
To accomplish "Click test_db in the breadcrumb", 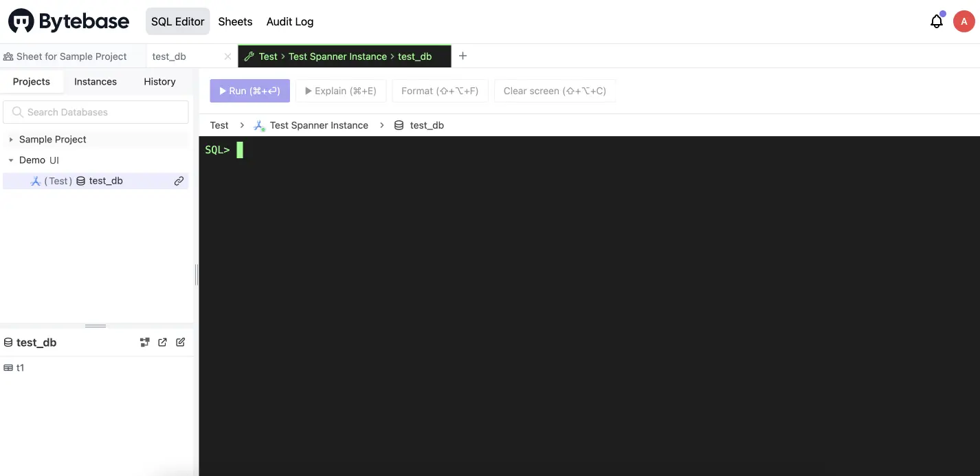I will pyautogui.click(x=427, y=125).
